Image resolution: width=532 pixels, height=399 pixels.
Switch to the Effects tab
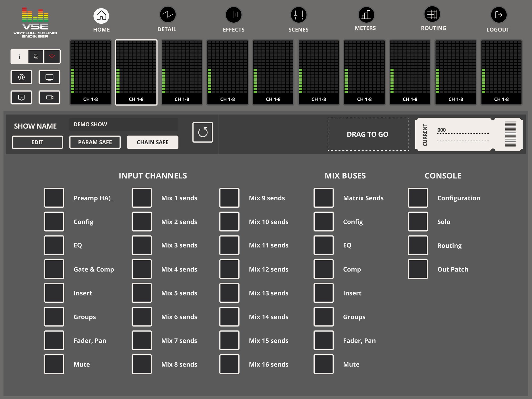coord(234,15)
